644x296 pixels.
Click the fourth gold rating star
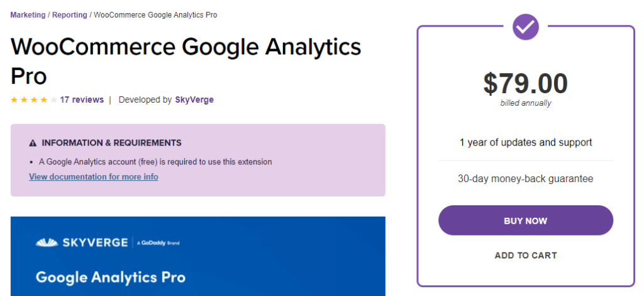44,100
